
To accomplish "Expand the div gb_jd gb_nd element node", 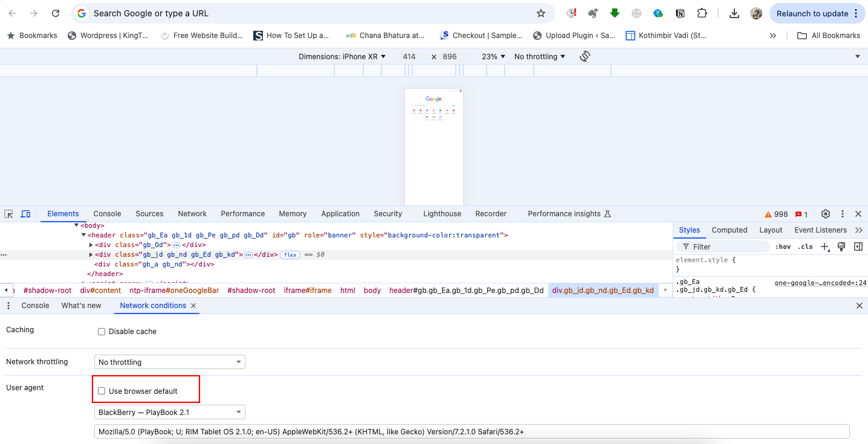I will click(x=91, y=254).
